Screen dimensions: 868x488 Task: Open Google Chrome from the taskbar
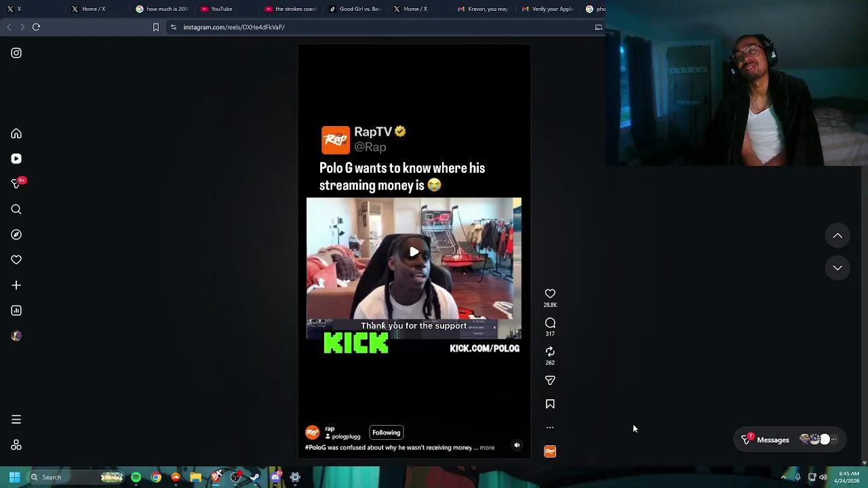(156, 477)
